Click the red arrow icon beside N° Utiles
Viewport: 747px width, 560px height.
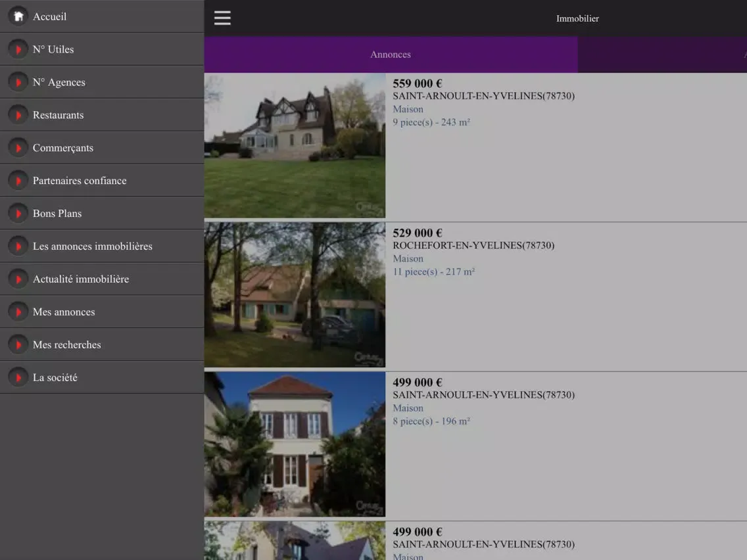[x=18, y=49]
